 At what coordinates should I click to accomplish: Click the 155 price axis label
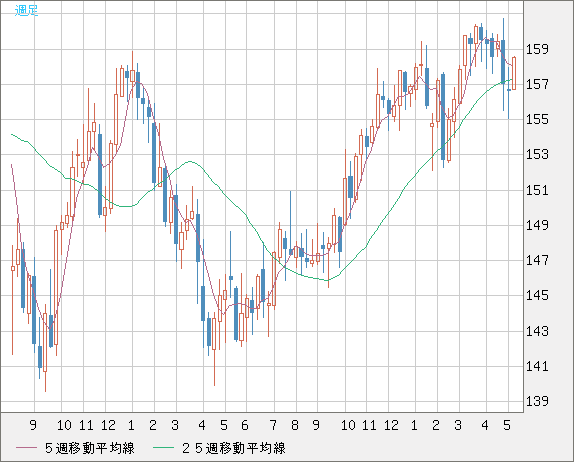coord(537,119)
